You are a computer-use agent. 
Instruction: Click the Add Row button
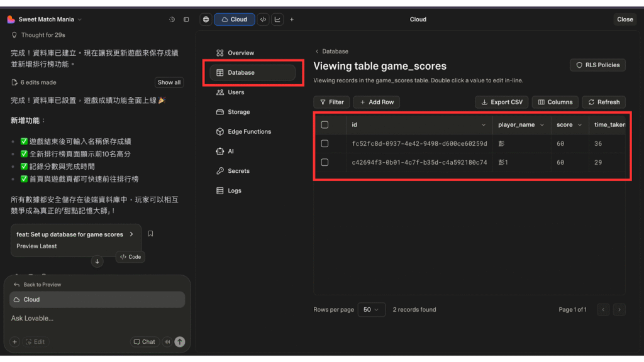[376, 102]
